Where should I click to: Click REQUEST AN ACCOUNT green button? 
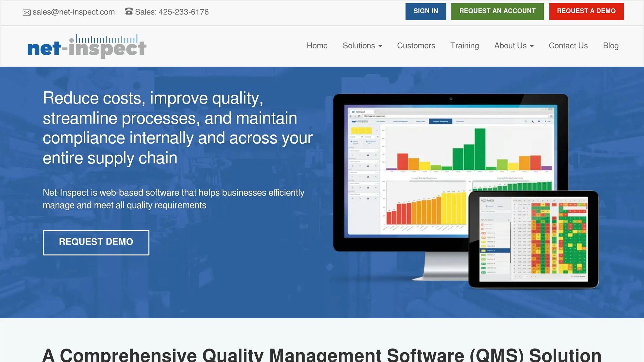497,11
